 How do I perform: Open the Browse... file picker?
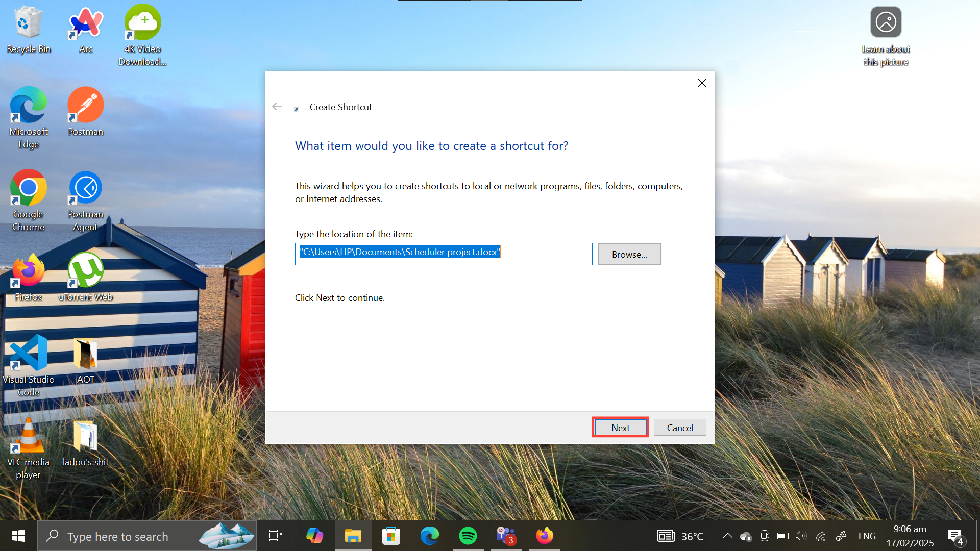coord(629,254)
